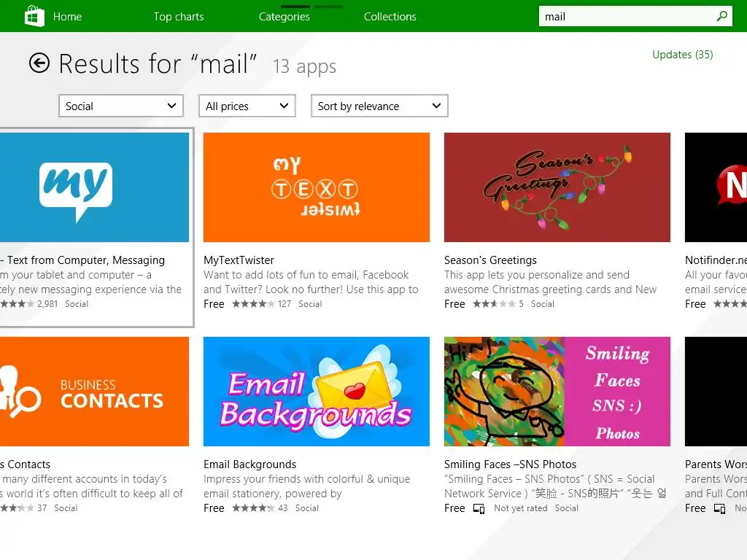Open the All prices filter dropdown
The height and width of the screenshot is (560, 747).
pyautogui.click(x=247, y=106)
